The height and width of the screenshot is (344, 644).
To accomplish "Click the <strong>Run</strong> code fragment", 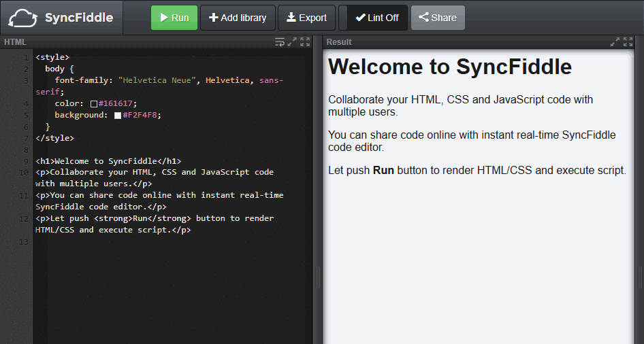I will pyautogui.click(x=142, y=218).
